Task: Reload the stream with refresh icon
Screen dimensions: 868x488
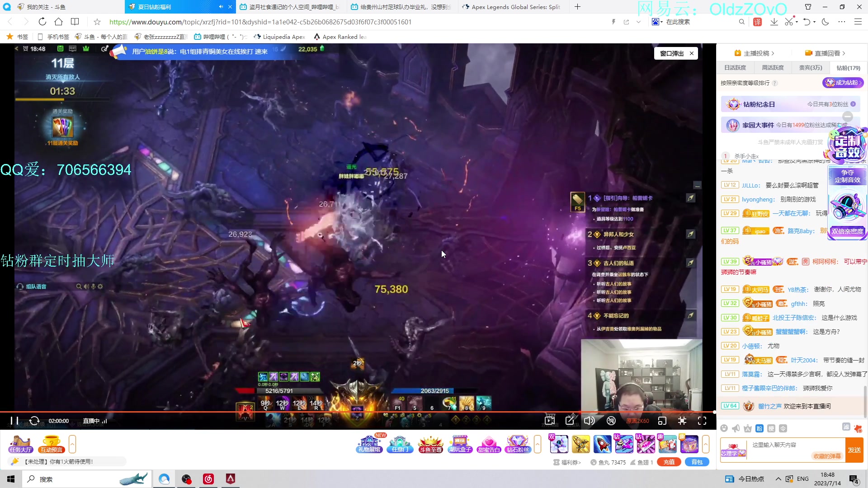Action: (x=34, y=421)
